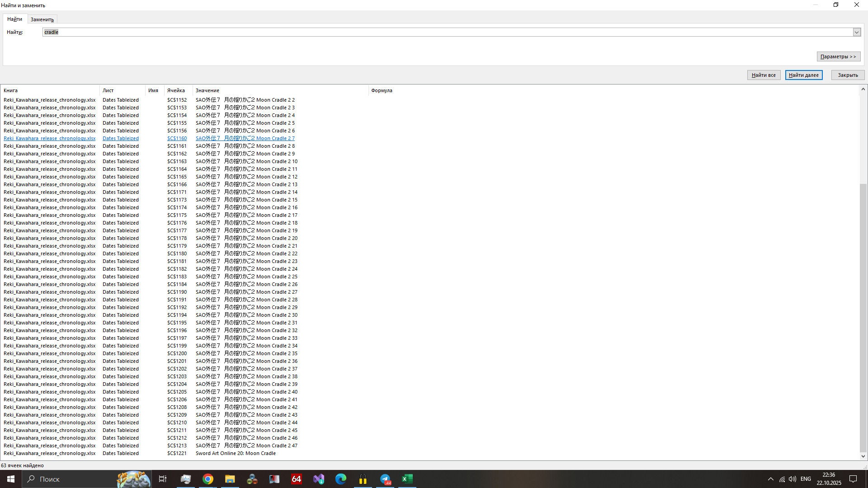Click the Найти далее button
The width and height of the screenshot is (868, 488).
803,75
